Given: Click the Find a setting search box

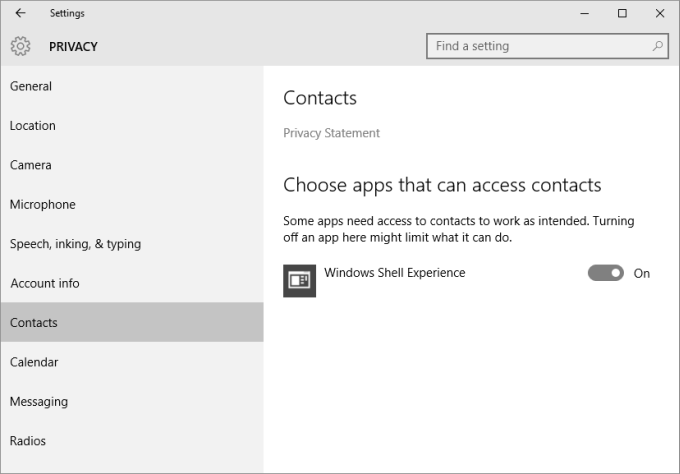Looking at the screenshot, I should point(540,46).
